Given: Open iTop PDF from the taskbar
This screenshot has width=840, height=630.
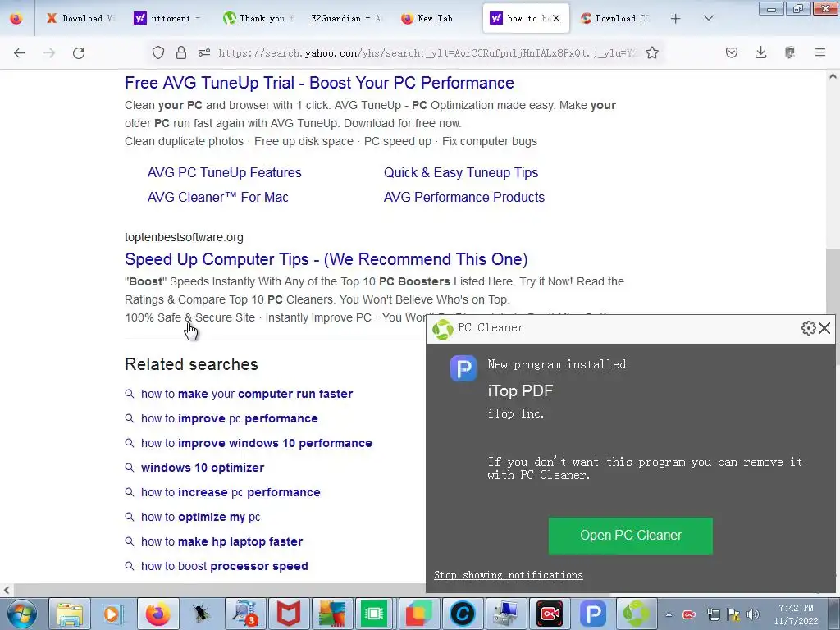Looking at the screenshot, I should tap(593, 614).
